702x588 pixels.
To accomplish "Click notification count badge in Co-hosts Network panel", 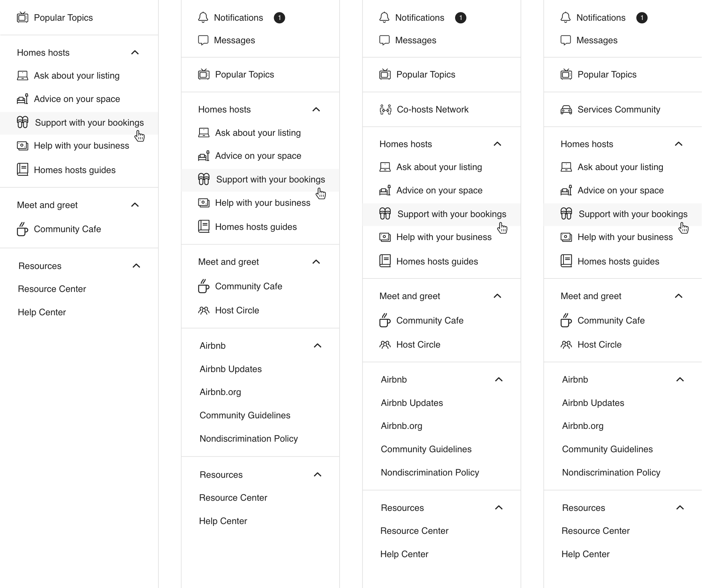I will [460, 18].
